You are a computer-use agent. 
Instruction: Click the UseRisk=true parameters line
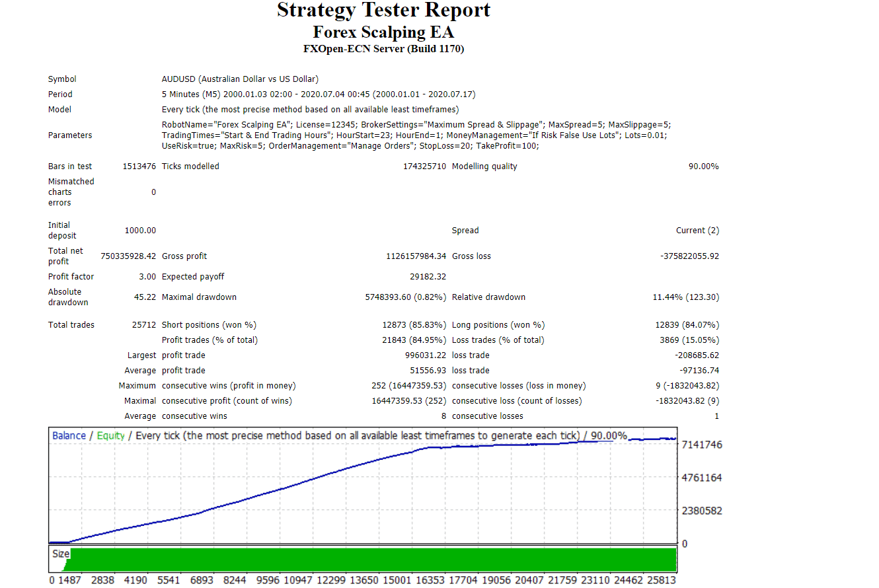tap(350, 146)
